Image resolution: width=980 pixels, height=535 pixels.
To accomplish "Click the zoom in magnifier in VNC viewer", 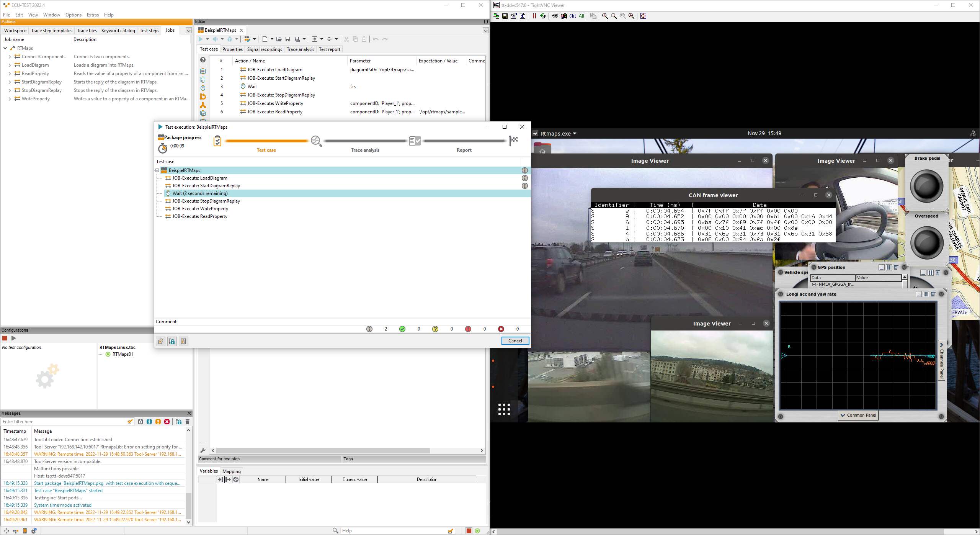I will pyautogui.click(x=605, y=16).
